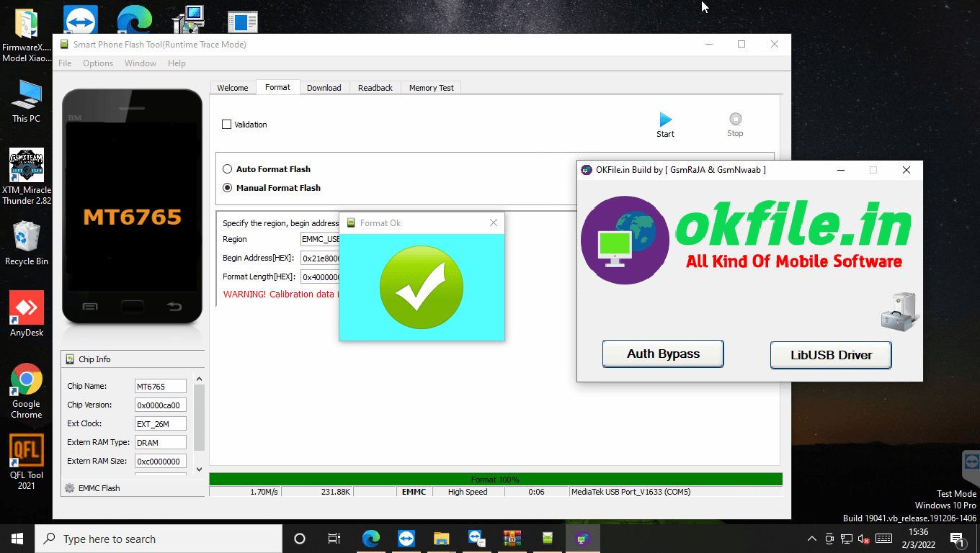Switch to TeamViewer on taskbar

(406, 539)
